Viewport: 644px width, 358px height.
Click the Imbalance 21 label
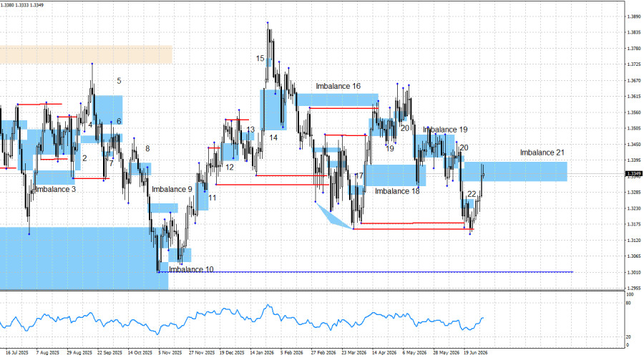pyautogui.click(x=542, y=153)
